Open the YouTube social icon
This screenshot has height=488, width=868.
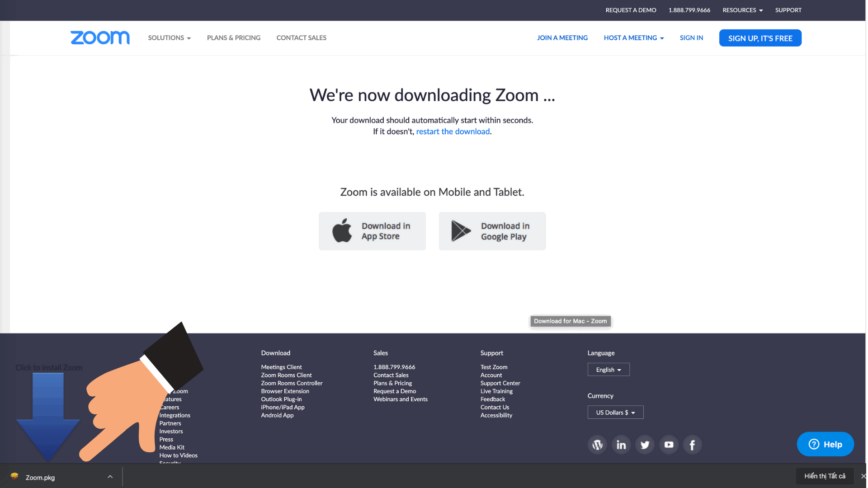[669, 445]
